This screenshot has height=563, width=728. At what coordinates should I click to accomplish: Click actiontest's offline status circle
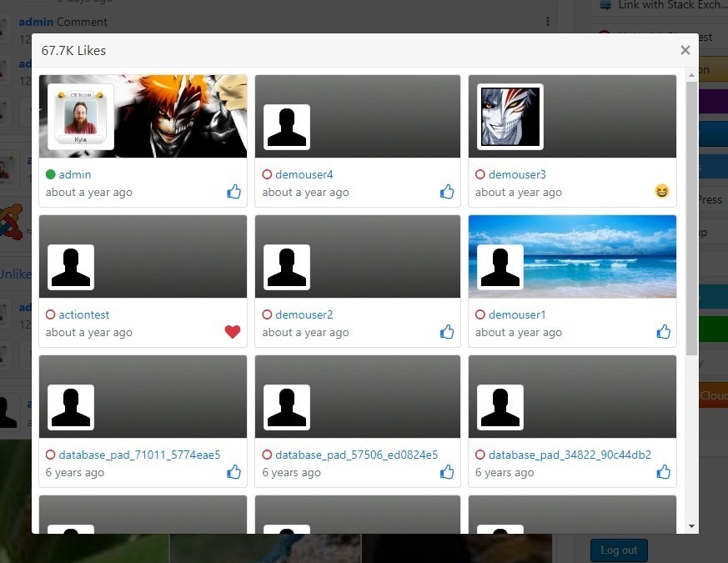(x=51, y=315)
